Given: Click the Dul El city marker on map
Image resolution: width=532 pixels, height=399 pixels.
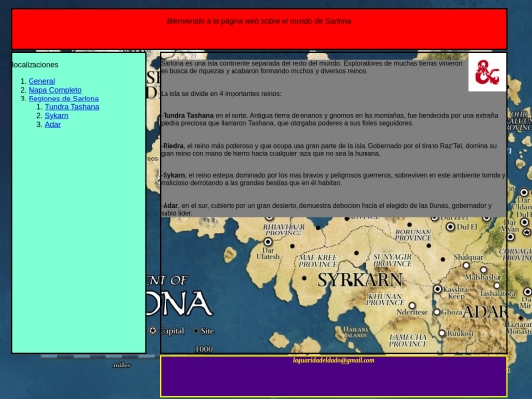Looking at the screenshot, I should point(450,227).
